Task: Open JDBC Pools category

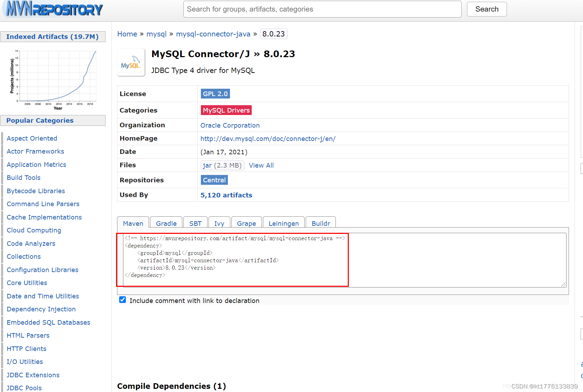Action: coord(24,388)
